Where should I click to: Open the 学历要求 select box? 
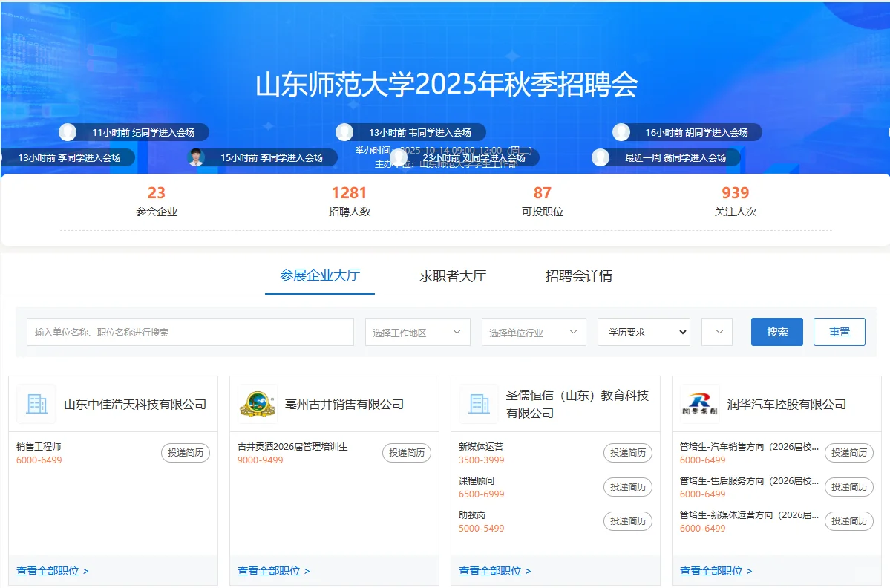[644, 332]
